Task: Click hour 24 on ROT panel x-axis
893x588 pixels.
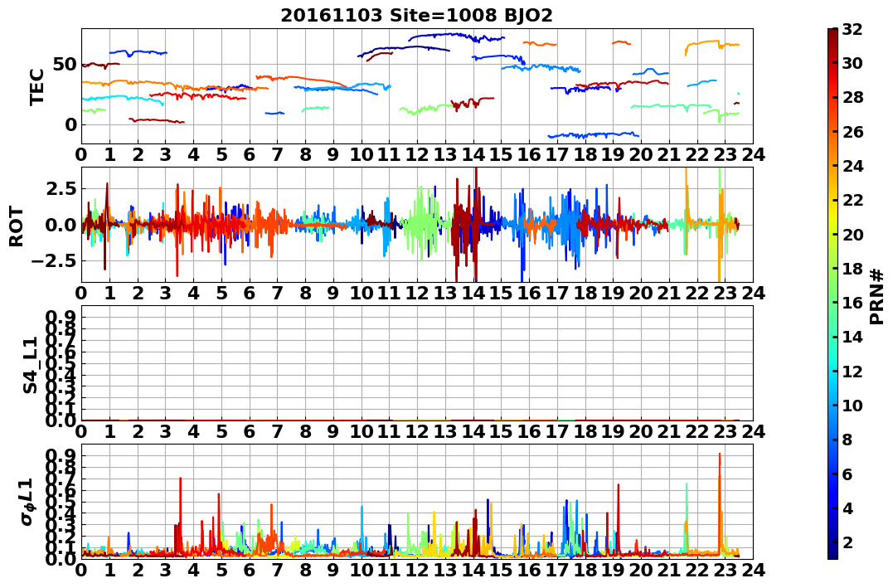Action: [x=753, y=294]
